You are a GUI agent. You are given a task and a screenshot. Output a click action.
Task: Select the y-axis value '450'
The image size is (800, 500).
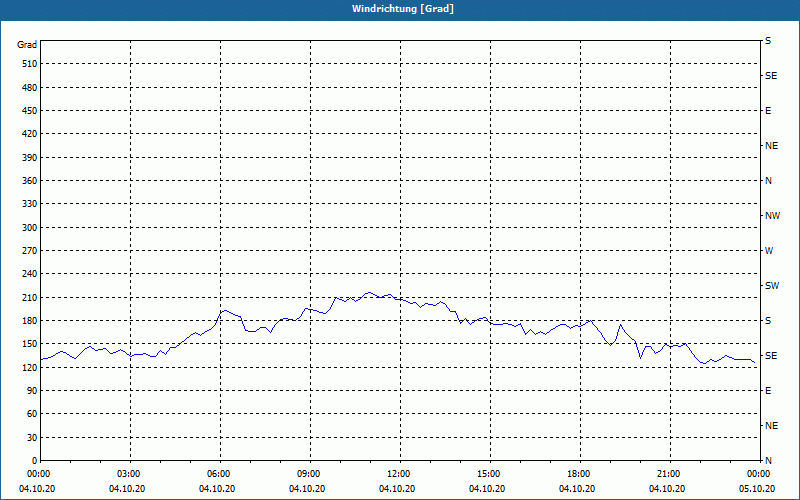pyautogui.click(x=30, y=111)
